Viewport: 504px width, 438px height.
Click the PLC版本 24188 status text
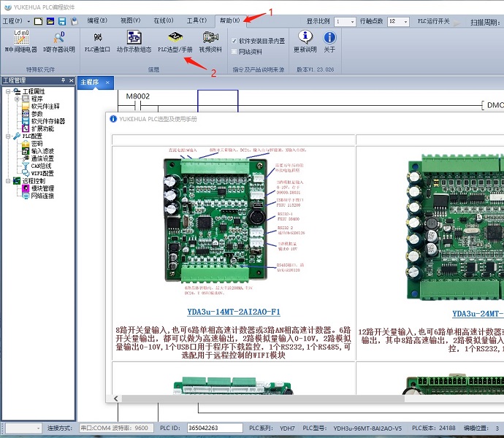point(434,428)
